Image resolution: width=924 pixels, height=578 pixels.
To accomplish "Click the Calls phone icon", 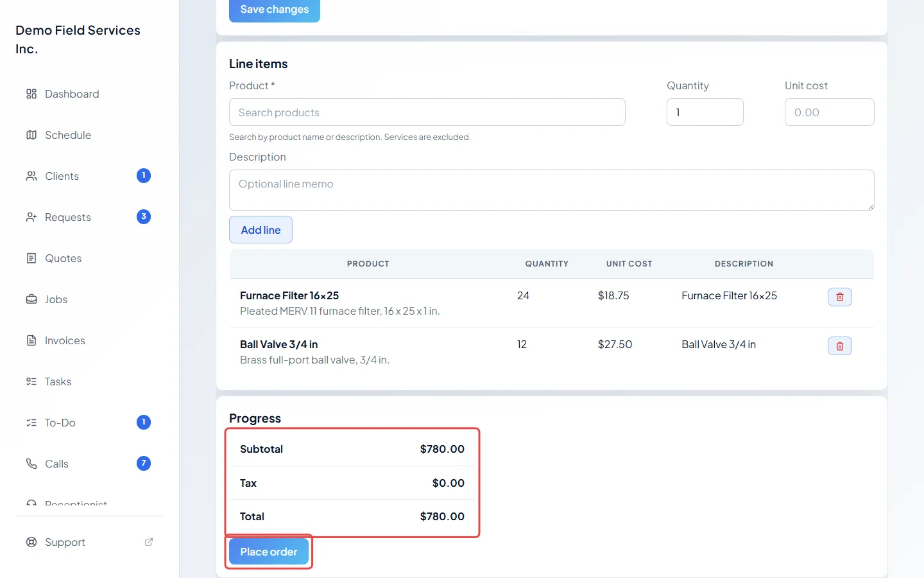I will coord(31,464).
